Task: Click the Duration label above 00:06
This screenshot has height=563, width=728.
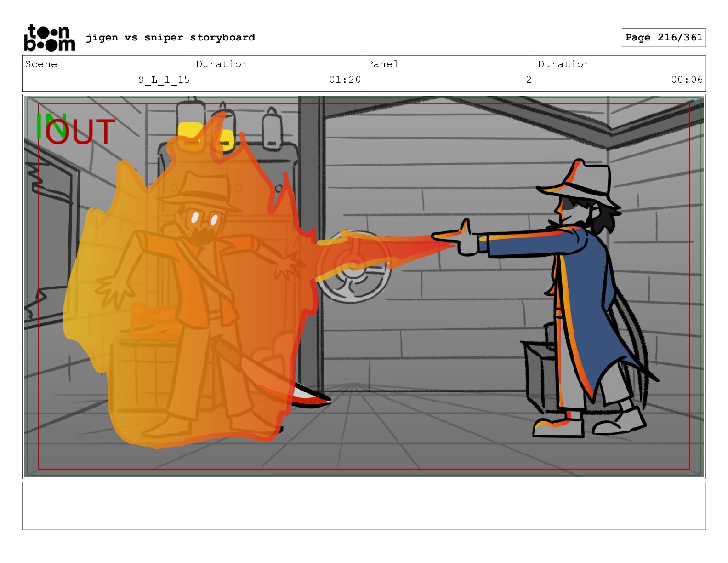Action: 563,64
